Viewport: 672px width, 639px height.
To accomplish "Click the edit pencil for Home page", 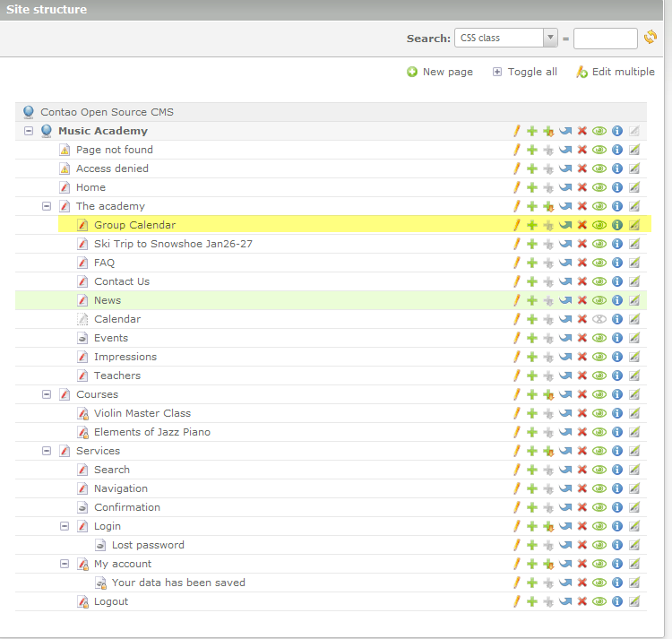I will tap(516, 187).
